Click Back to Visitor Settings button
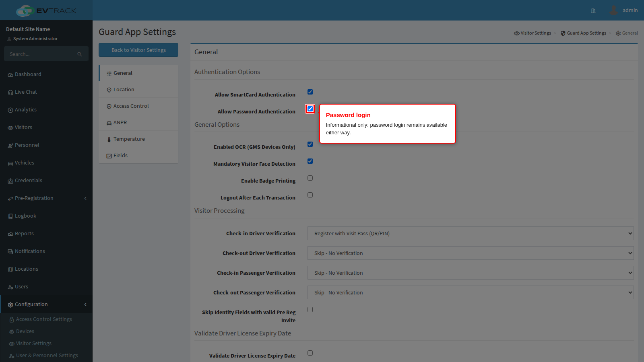 tap(138, 50)
